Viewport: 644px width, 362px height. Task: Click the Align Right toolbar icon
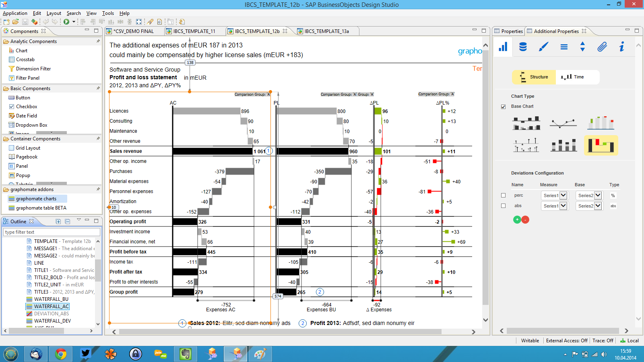[x=93, y=22]
